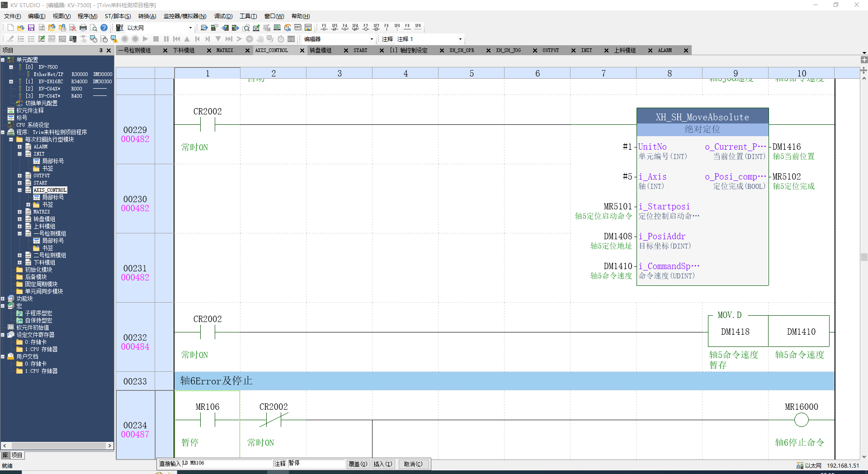Collapse the INIT module node
Screen dimensions: 868x474
click(20, 154)
